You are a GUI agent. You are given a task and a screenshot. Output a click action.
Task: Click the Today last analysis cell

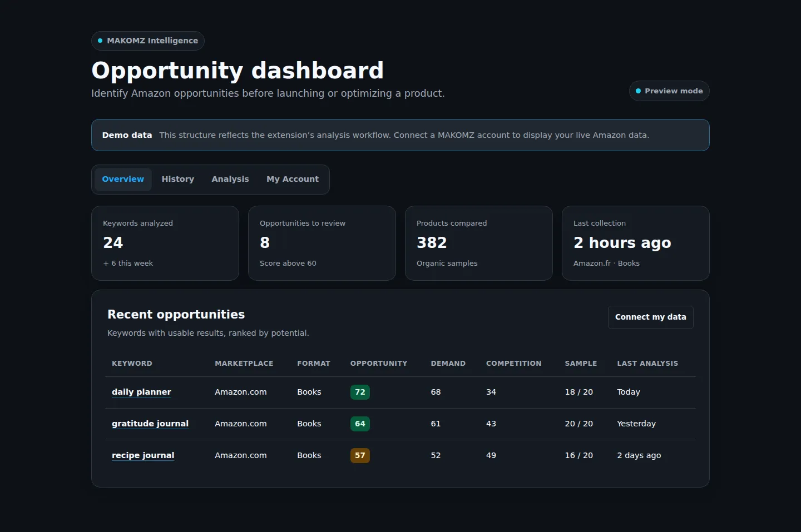(x=629, y=392)
